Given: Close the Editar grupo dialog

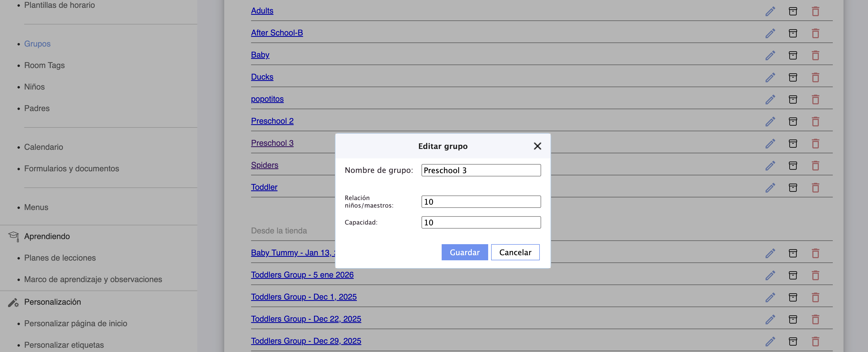Looking at the screenshot, I should click(x=537, y=146).
